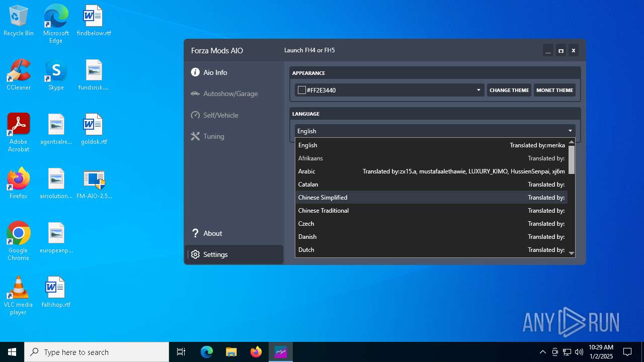The image size is (644, 362).
Task: Select the FM-AIO-2.5 installer icon
Action: coord(94,184)
